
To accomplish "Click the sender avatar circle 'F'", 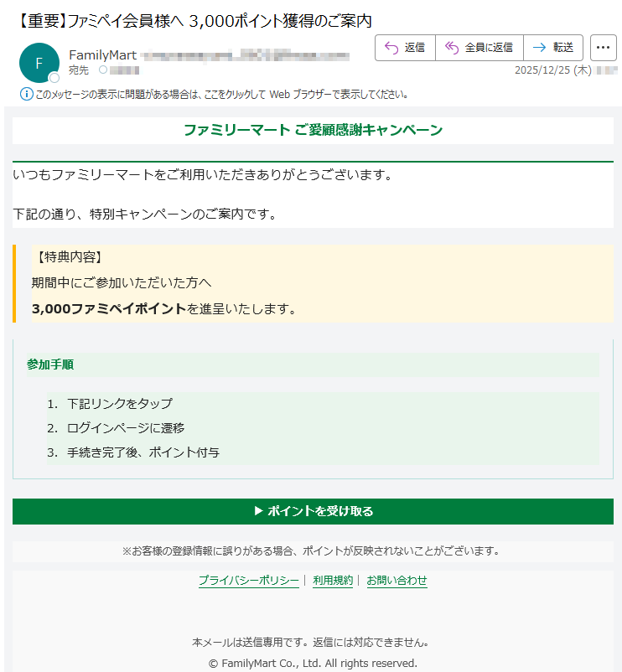I will point(39,63).
